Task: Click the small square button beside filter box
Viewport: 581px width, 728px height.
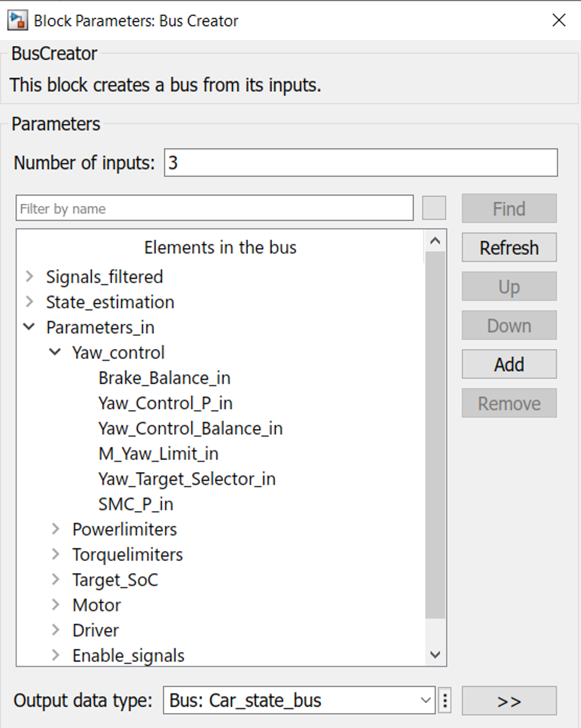Action: click(434, 208)
